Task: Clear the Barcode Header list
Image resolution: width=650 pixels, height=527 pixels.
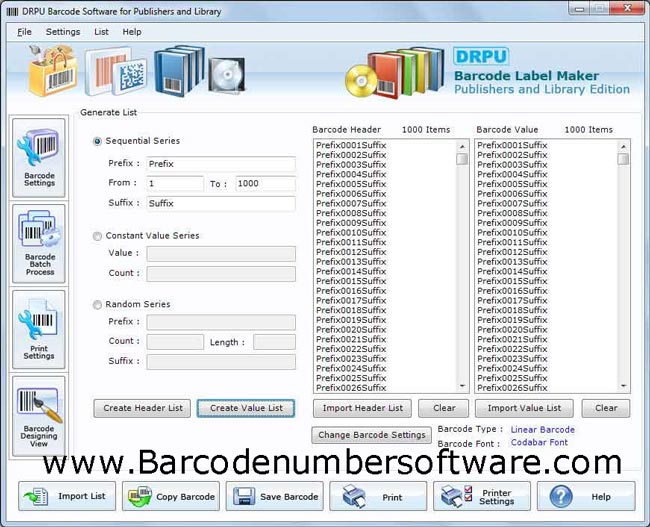Action: coord(444,408)
